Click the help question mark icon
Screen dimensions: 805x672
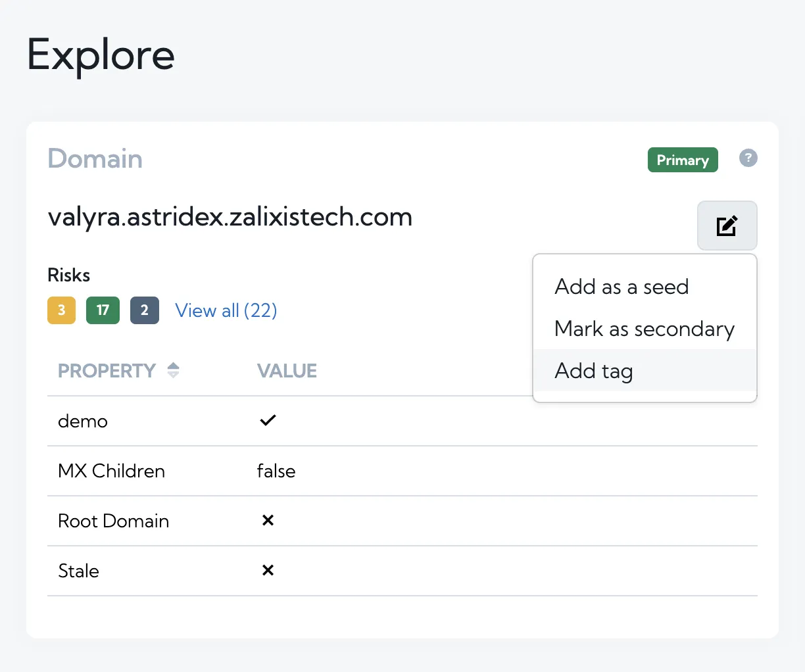[x=748, y=158]
